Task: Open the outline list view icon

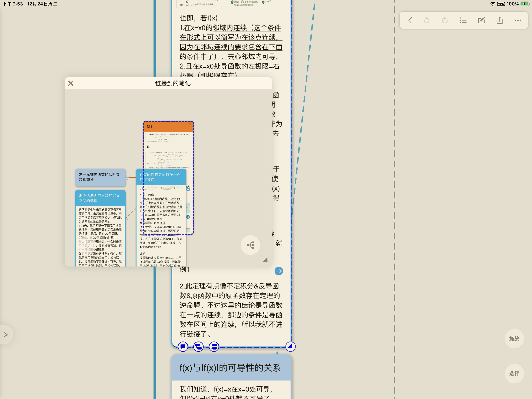Action: 463,20
